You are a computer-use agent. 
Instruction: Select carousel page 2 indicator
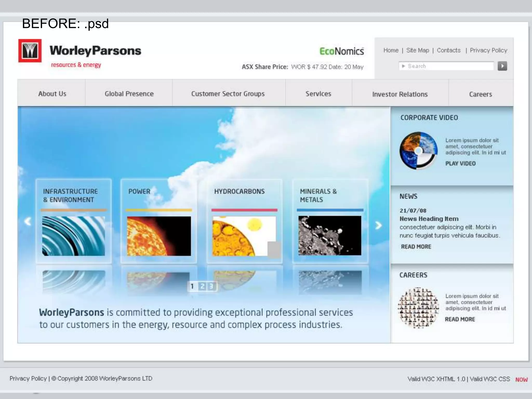(202, 286)
